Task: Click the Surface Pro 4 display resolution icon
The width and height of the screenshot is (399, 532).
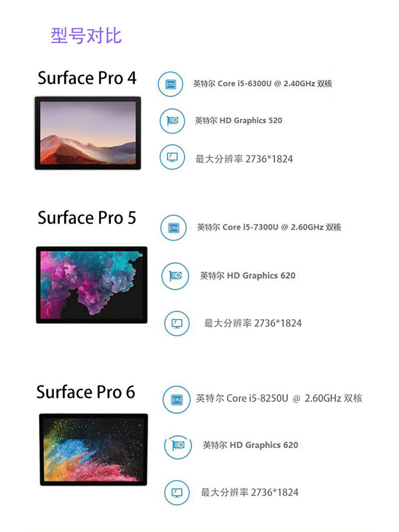Action: [172, 158]
